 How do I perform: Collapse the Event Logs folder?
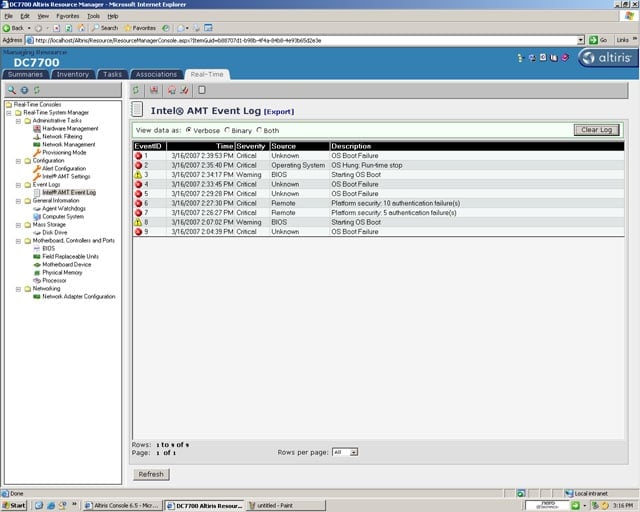click(18, 185)
